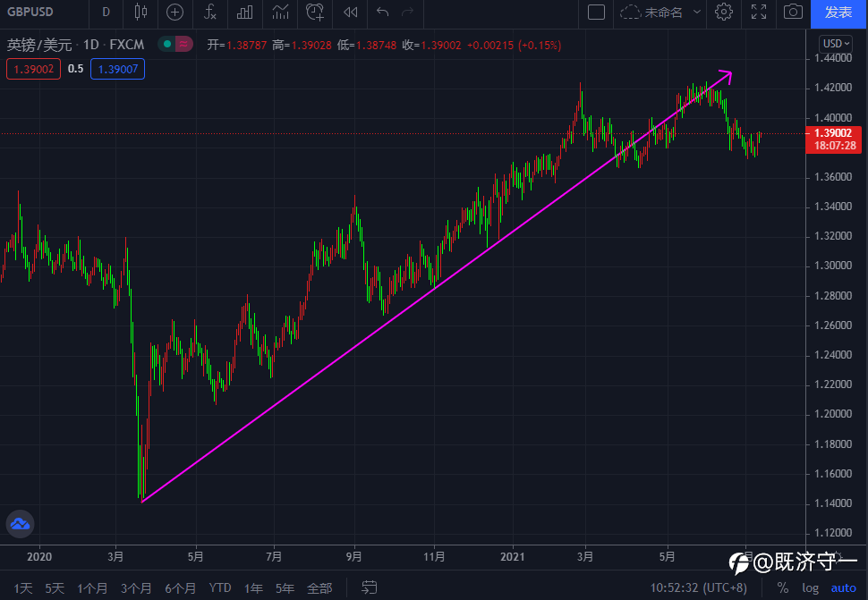
Task: Select the 1个月 date range
Action: [92, 587]
